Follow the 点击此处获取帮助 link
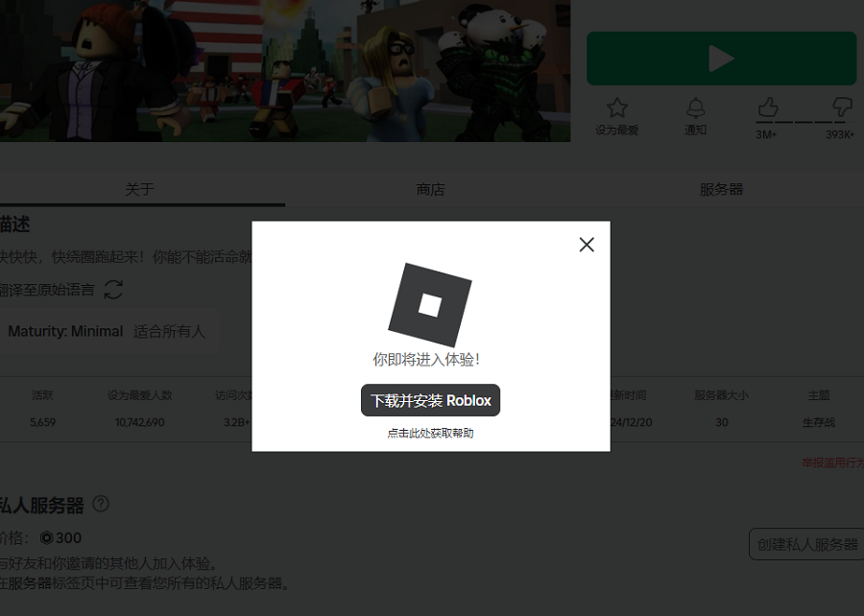The image size is (864, 616). click(430, 433)
